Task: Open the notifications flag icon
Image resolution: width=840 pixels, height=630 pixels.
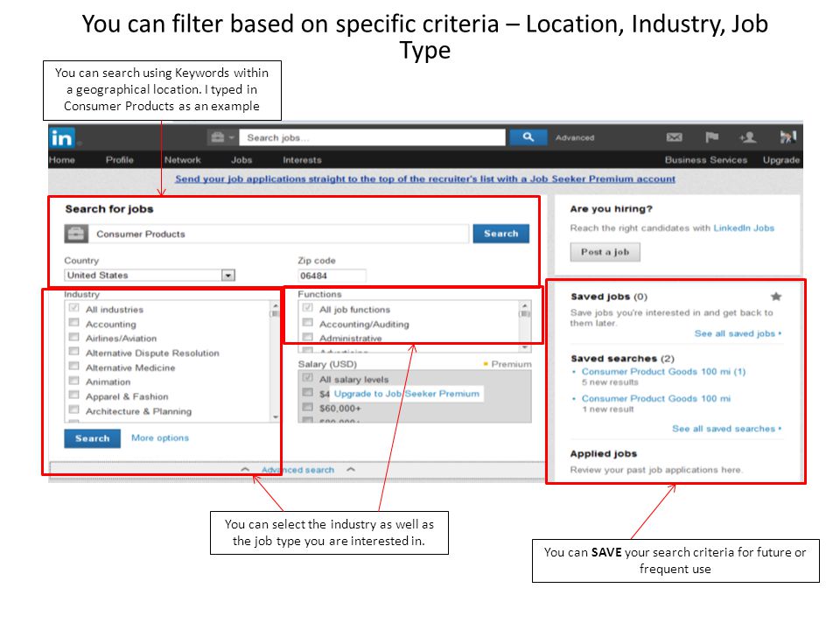Action: [x=711, y=137]
